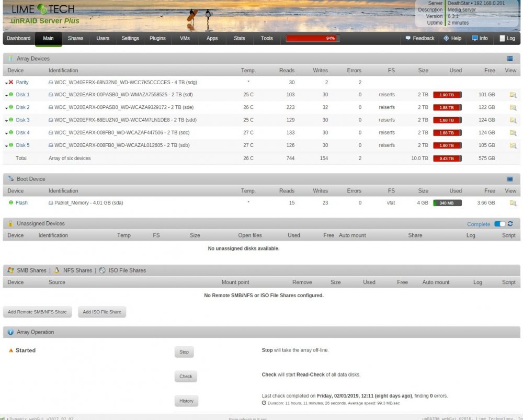Click the Array Operation info icon
This screenshot has width=523, height=420.
10,332
